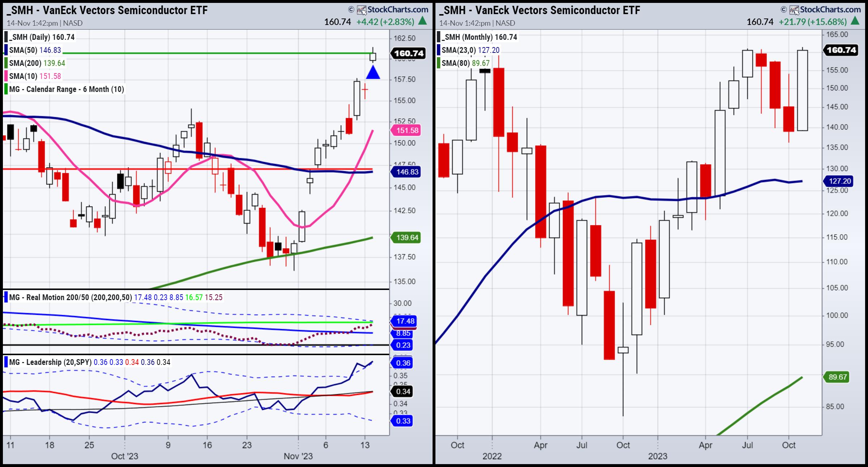This screenshot has height=467, width=868.
Task: Click the pink 151.58 SMA price tag
Action: click(407, 130)
